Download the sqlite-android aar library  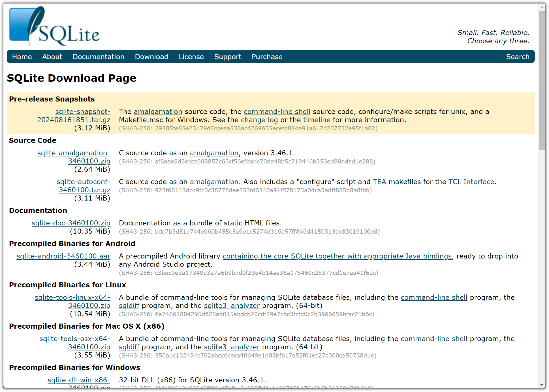(x=63, y=256)
